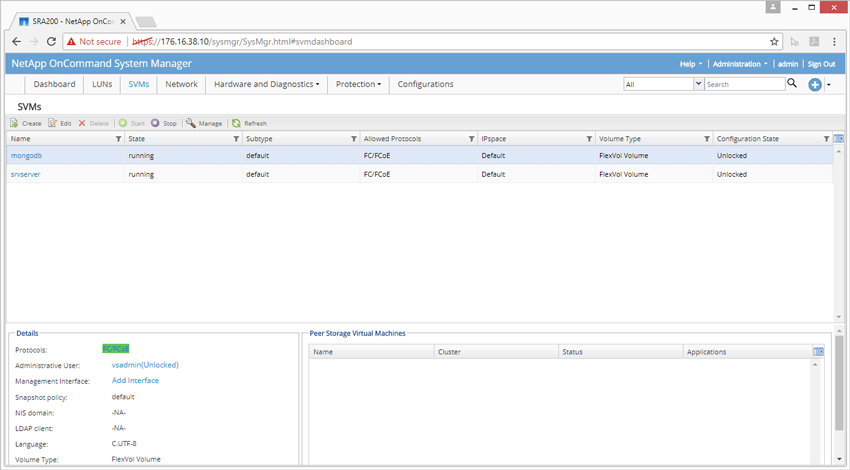Click the Cluster column header
850x470 pixels.
click(496, 352)
